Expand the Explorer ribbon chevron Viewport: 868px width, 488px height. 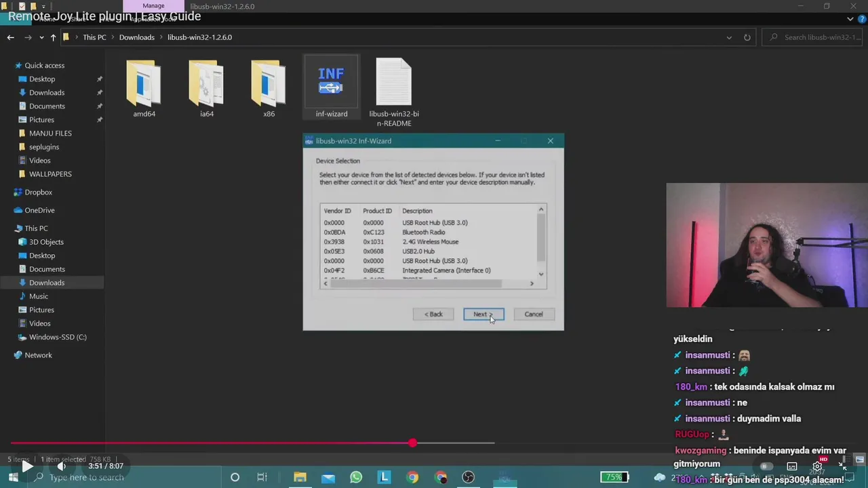pos(851,19)
